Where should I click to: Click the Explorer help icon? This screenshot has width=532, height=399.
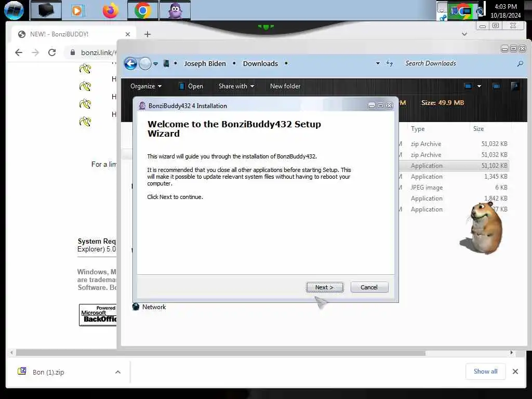tap(515, 86)
